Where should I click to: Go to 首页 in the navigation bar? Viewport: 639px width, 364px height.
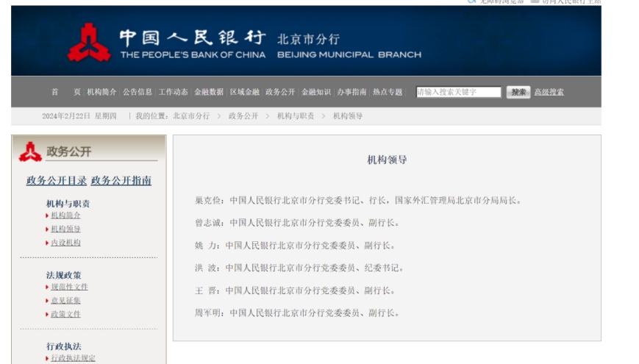[x=65, y=92]
